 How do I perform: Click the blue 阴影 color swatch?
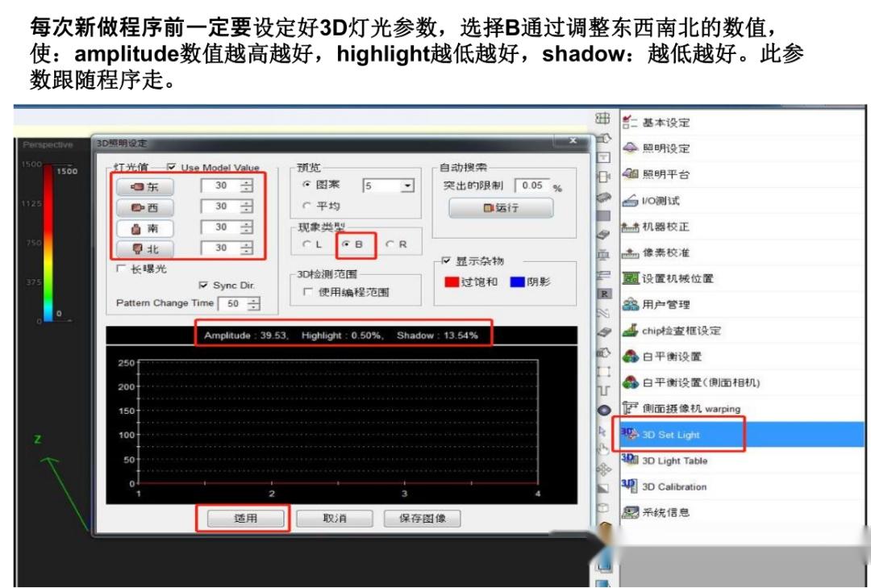(517, 281)
